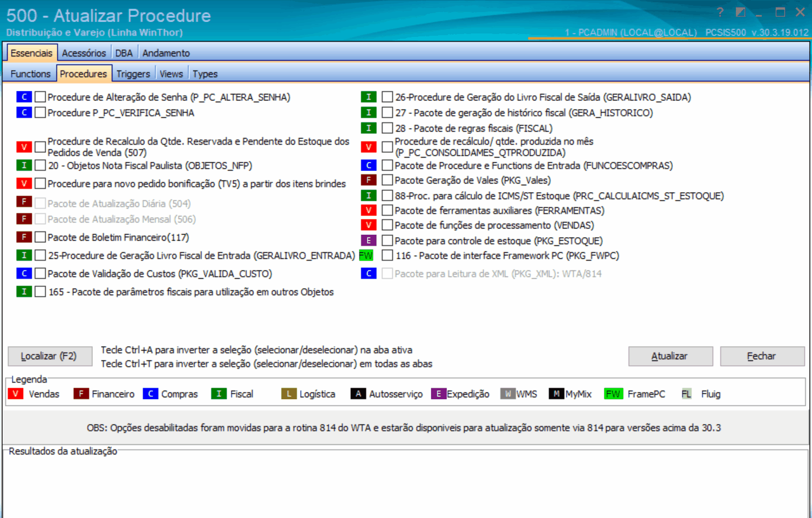
Task: Check Procedure de recálculo qtde. produzida no mês
Action: [x=387, y=147]
